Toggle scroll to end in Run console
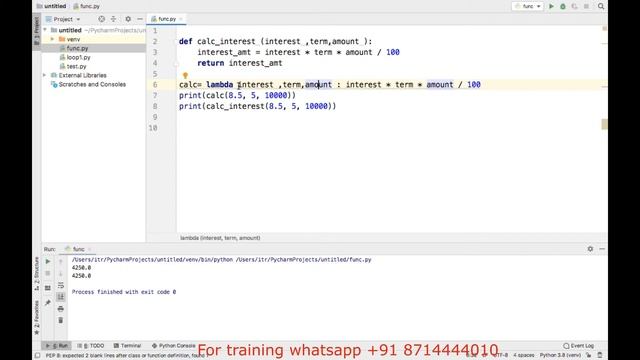The width and height of the screenshot is (640, 360). pyautogui.click(x=60, y=297)
